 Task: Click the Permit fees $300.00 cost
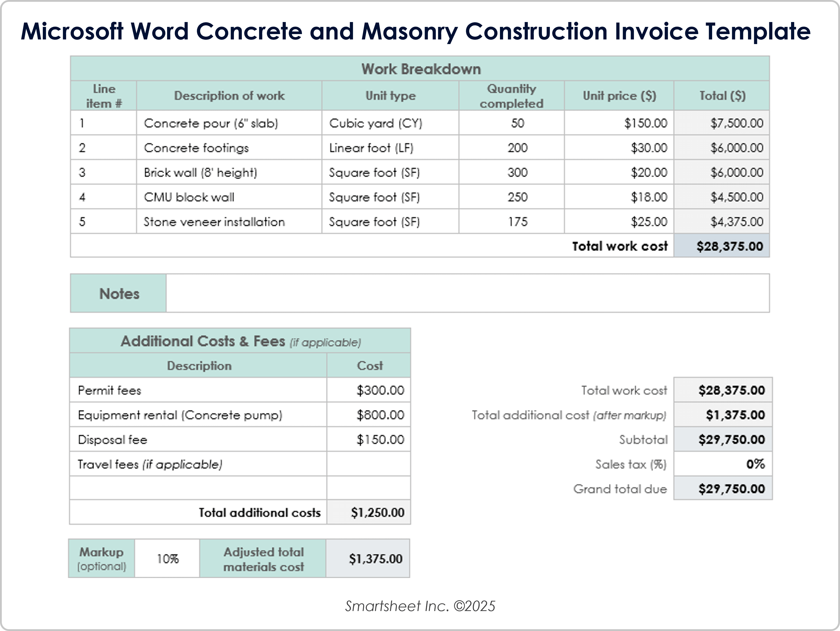(380, 390)
